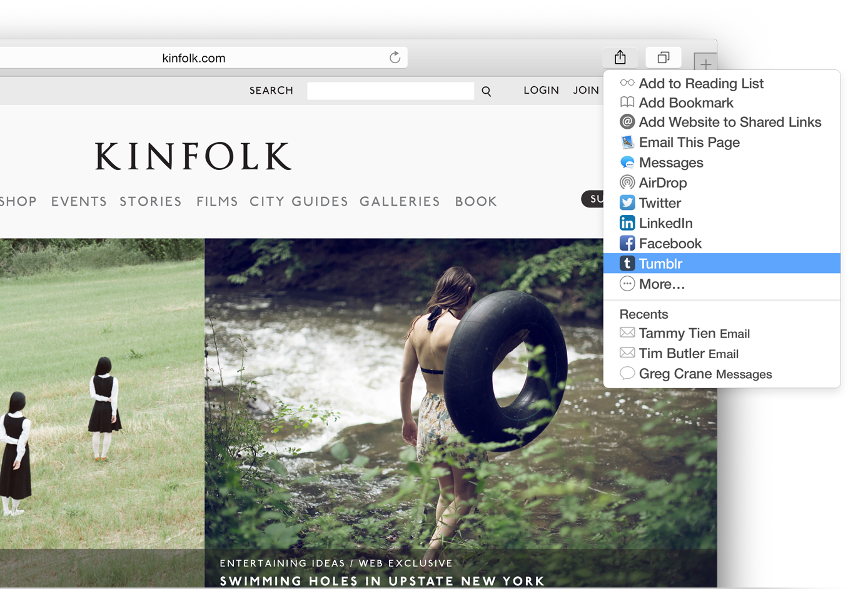Click the Add Bookmark book icon
Image resolution: width=868 pixels, height=600 pixels.
tap(627, 102)
